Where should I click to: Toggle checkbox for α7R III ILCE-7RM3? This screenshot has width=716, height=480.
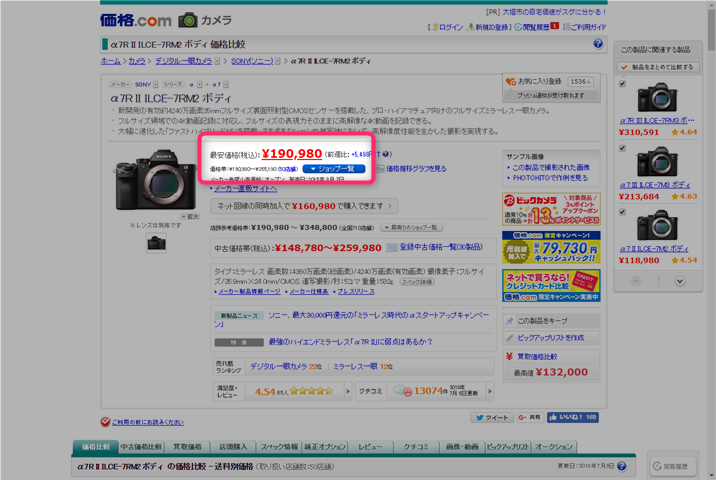pos(622,84)
